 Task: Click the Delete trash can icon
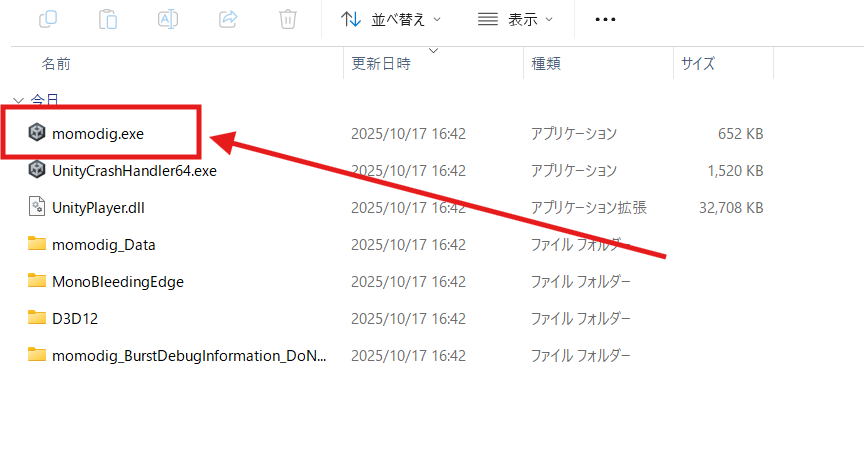click(x=288, y=18)
